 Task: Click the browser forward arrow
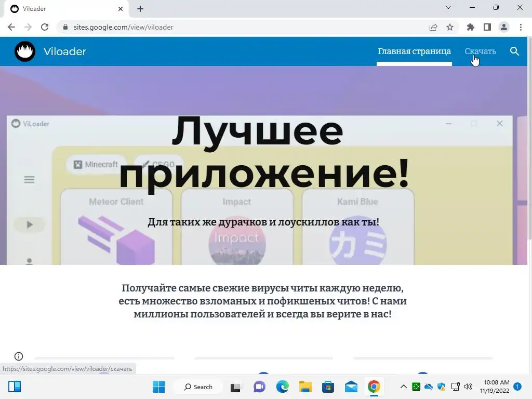(28, 27)
